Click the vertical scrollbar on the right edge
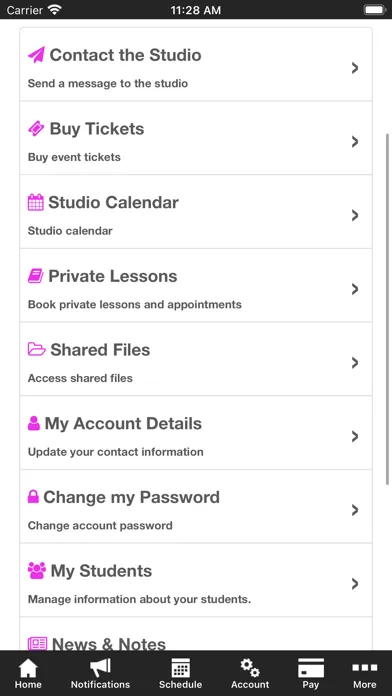 (x=388, y=308)
